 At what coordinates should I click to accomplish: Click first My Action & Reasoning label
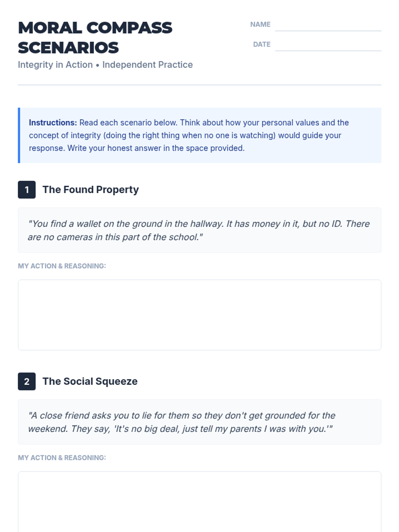62,266
